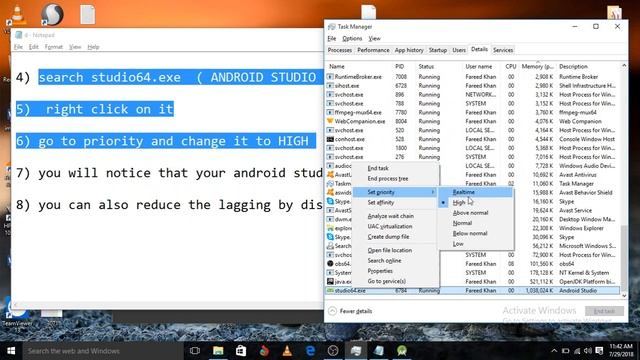Sort by Memory column header
This screenshot has height=360, width=640.
click(538, 66)
